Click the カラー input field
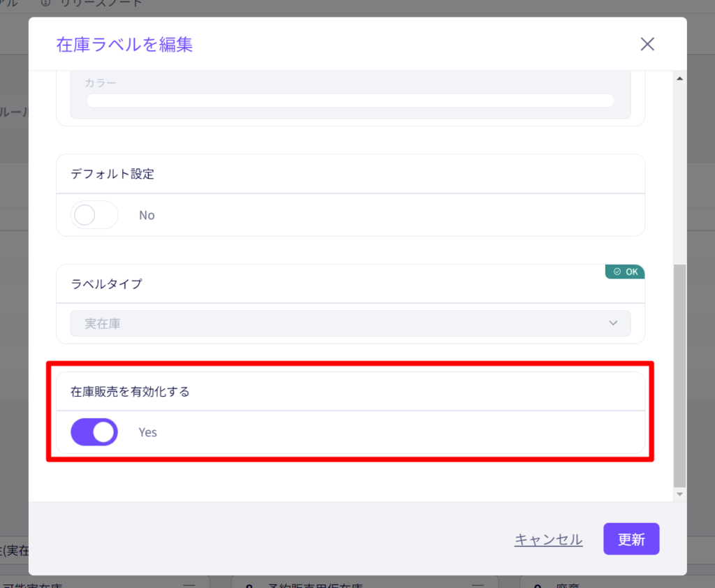Screen dimensions: 715x588 pyautogui.click(x=351, y=101)
